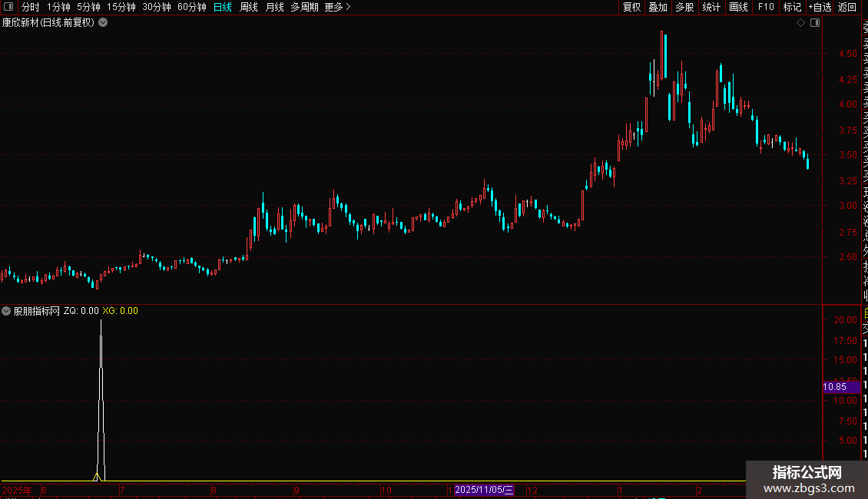Open the 多股 multi-stock view
Image resolution: width=868 pixels, height=499 pixels.
(x=684, y=7)
